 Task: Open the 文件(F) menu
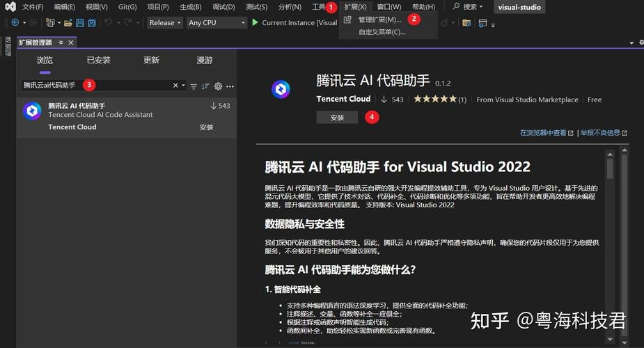click(33, 7)
